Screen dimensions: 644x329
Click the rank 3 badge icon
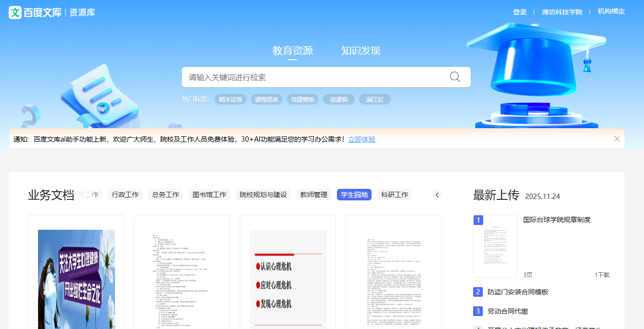pyautogui.click(x=478, y=311)
